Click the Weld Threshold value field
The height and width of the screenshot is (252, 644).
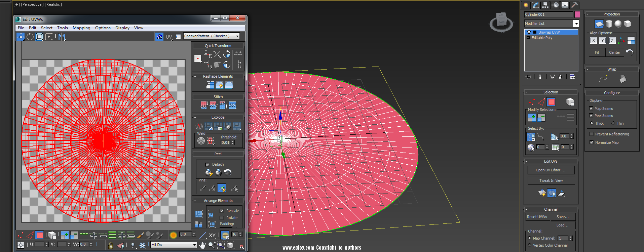225,142
